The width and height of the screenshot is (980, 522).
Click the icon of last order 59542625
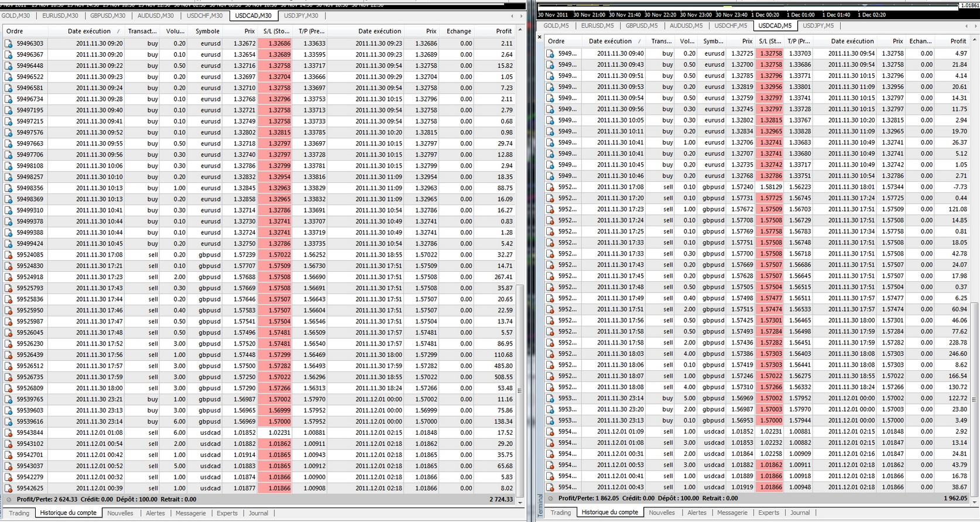pos(8,489)
